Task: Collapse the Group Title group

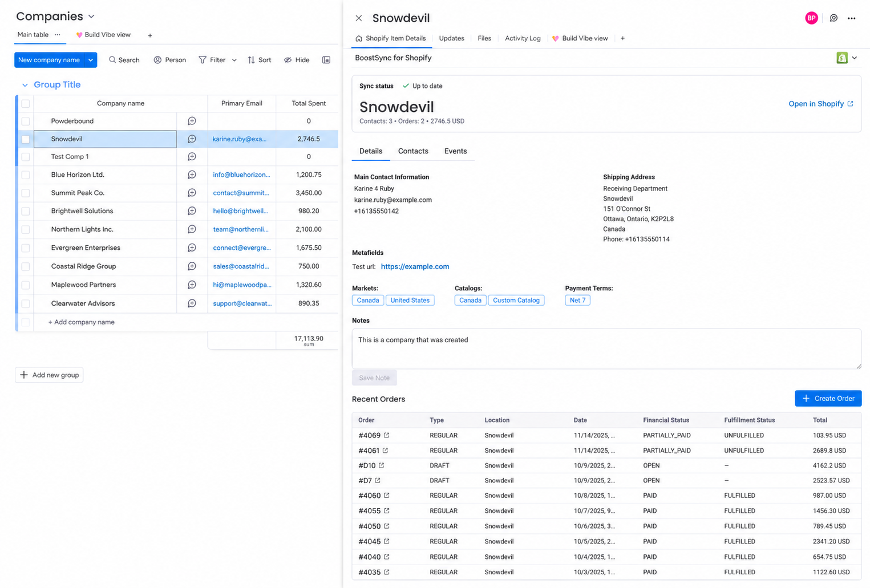Action: point(25,85)
